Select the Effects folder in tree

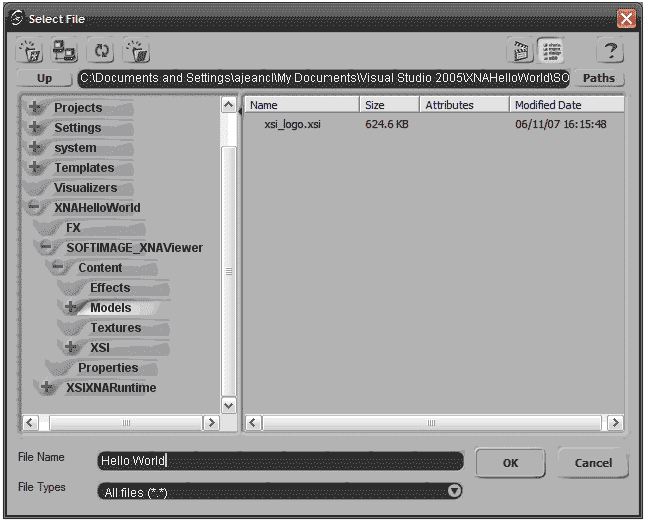tap(110, 288)
